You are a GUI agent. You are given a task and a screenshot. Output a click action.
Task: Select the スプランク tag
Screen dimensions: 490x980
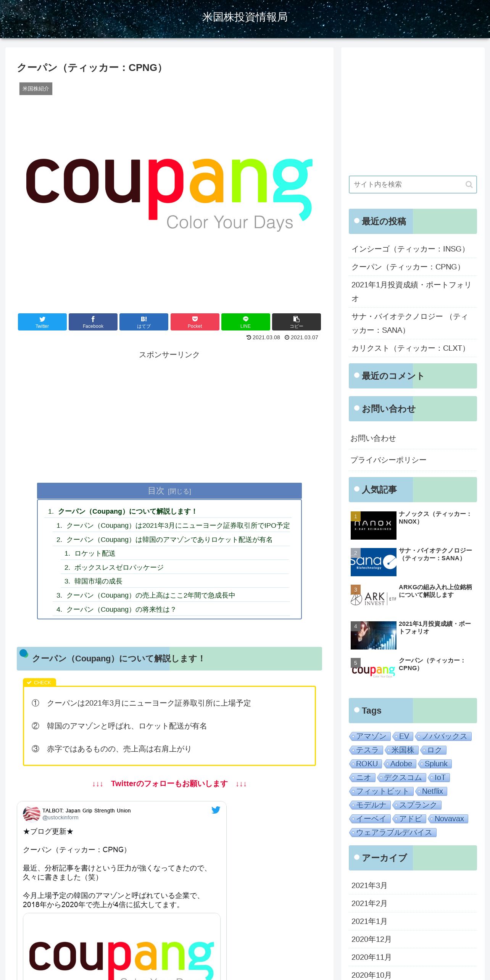pyautogui.click(x=417, y=805)
